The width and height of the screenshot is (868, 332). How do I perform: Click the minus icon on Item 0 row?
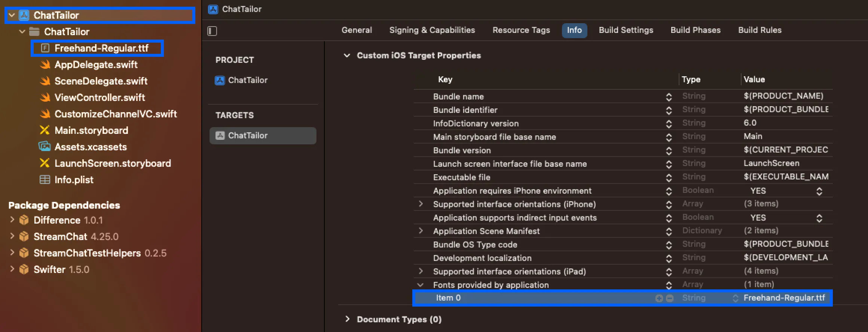click(x=670, y=298)
